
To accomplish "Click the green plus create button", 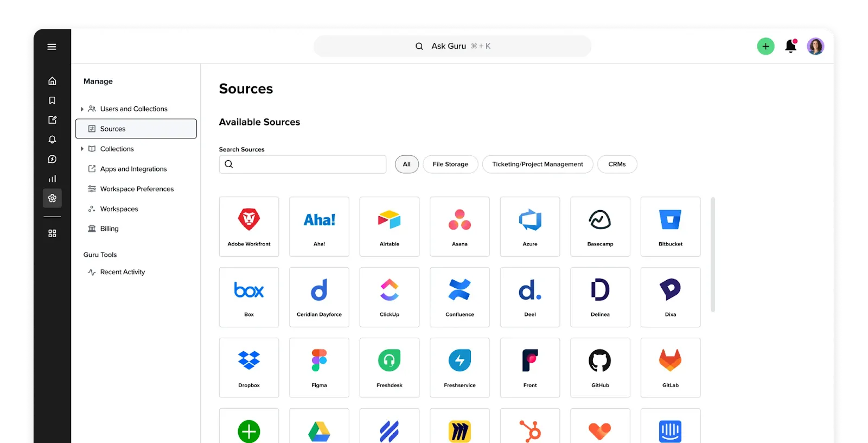I will coord(765,47).
